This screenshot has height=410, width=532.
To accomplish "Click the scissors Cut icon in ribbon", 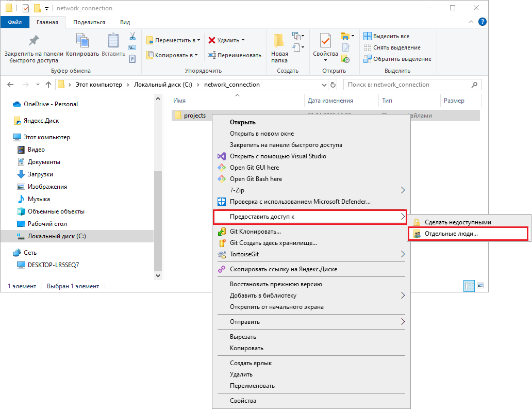I will click(x=132, y=37).
